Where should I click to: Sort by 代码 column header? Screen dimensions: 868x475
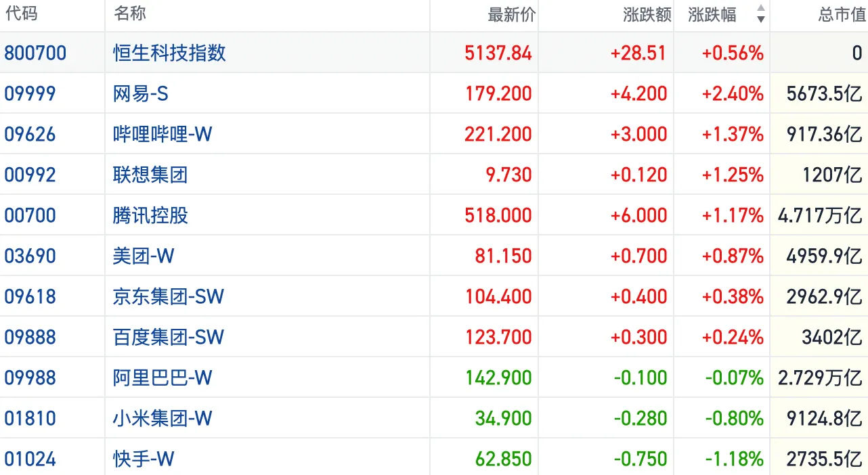[x=21, y=14]
